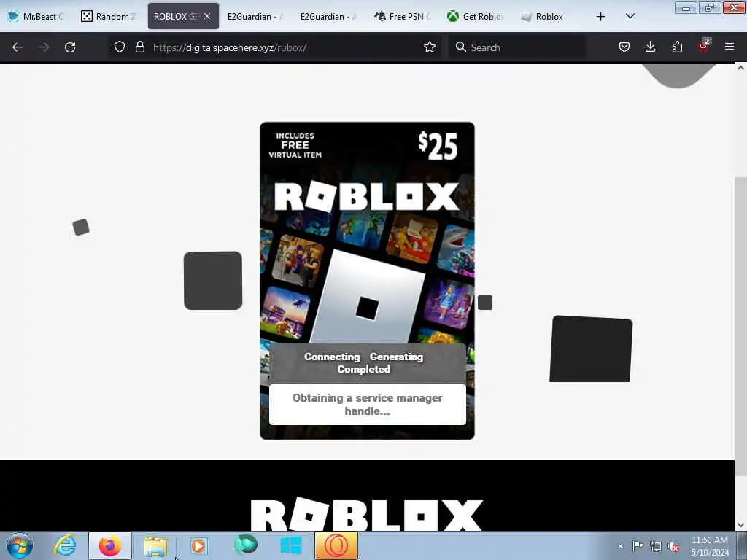Switch to the Mr.Beast tab
The image size is (747, 560).
tap(36, 16)
